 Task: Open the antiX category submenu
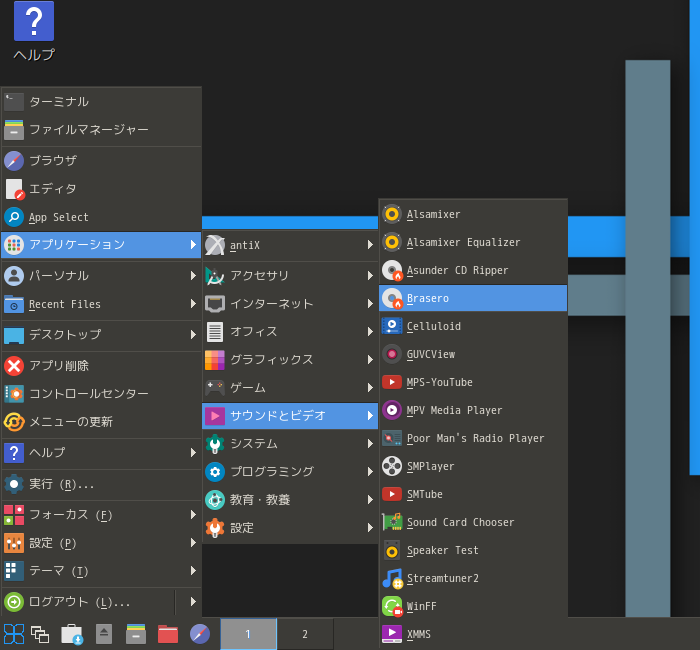(x=290, y=245)
